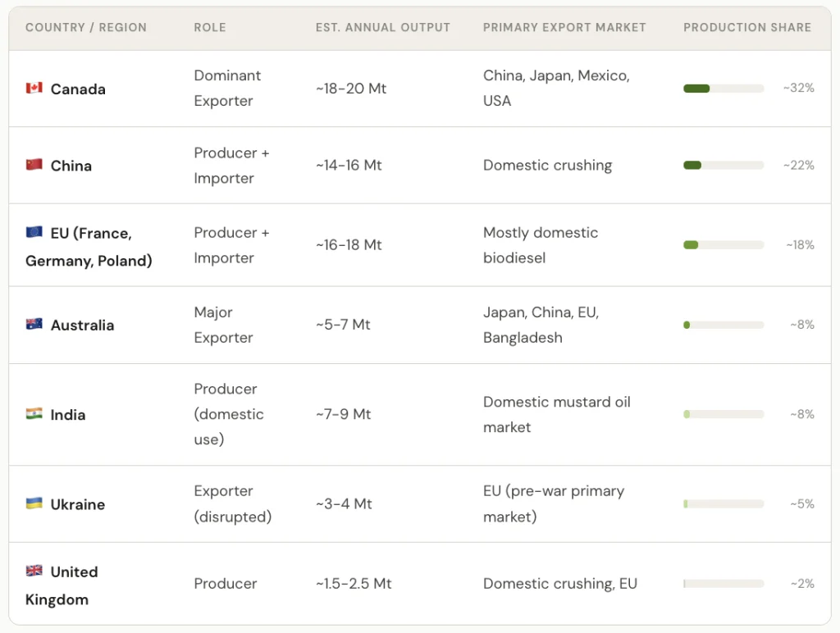Screen dimensions: 840x633
Task: Click the "~5–7 Mt" output value
Action: (x=343, y=325)
